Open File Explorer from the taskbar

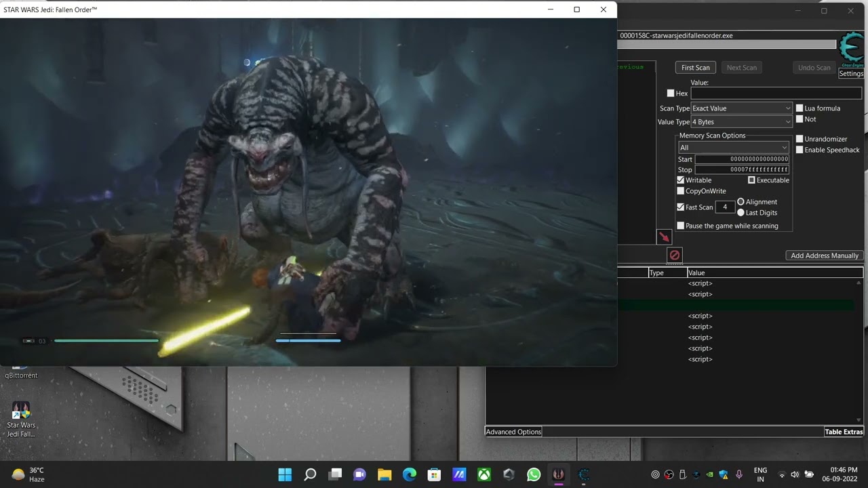[384, 474]
